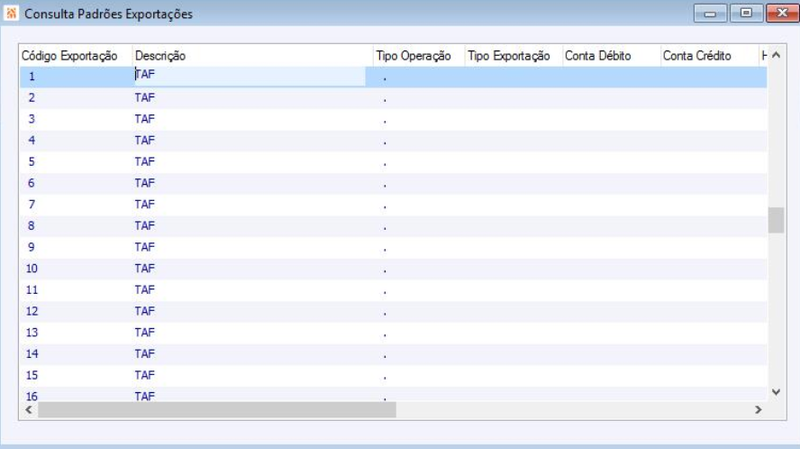Click TAF description in row 2
Image resolution: width=800 pixels, height=449 pixels.
click(145, 97)
